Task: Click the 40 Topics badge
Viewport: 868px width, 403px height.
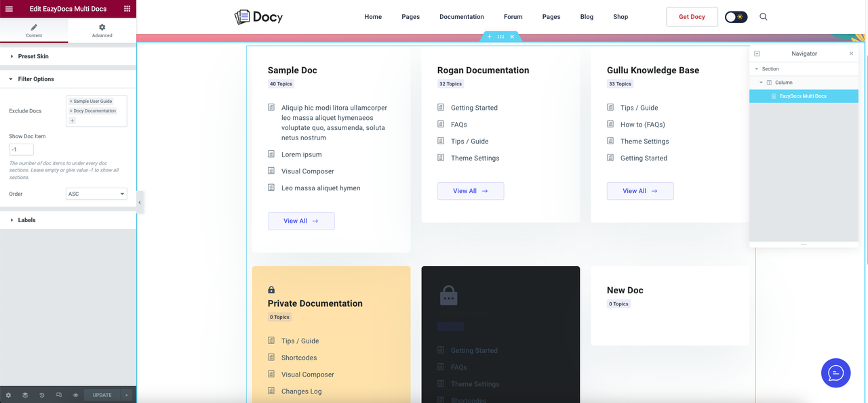Action: 281,84
